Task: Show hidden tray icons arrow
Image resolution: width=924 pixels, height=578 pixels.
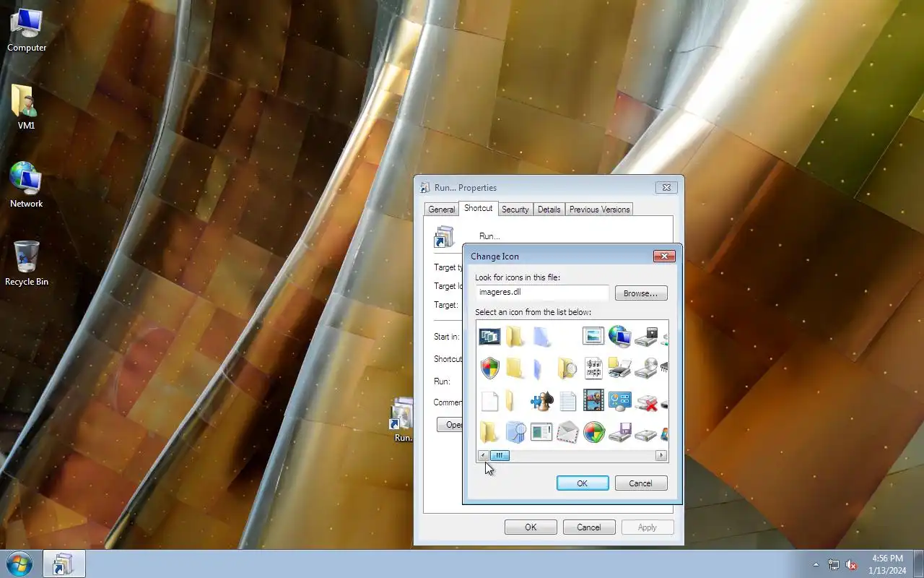Action: [x=816, y=564]
